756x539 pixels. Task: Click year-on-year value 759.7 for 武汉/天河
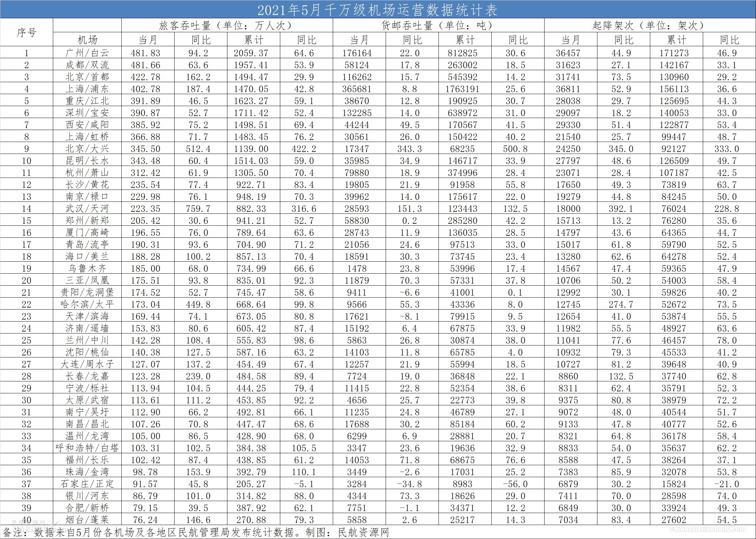point(198,209)
